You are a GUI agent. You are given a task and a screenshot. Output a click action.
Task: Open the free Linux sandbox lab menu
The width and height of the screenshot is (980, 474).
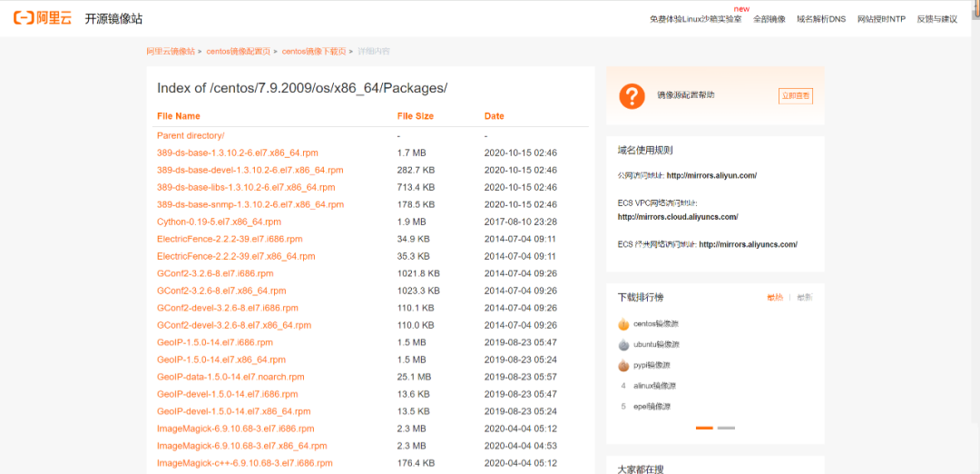click(696, 19)
